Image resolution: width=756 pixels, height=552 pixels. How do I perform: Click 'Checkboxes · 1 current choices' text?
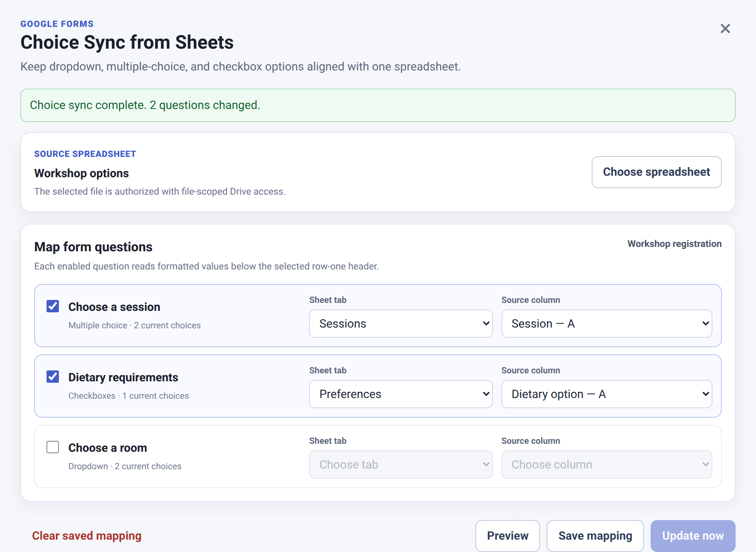click(129, 396)
